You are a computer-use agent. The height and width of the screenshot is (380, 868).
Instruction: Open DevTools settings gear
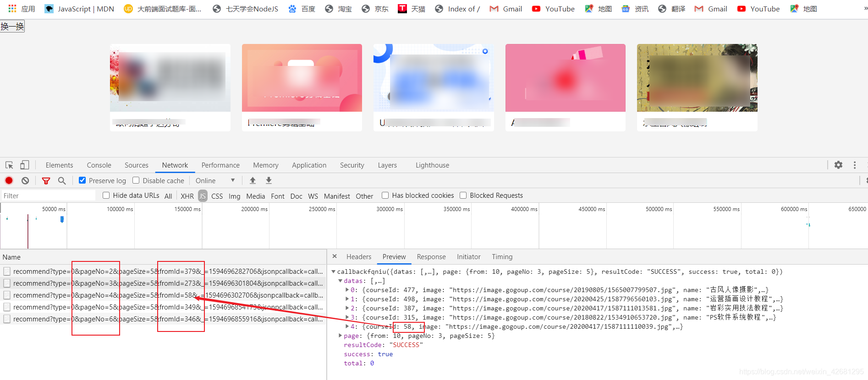pos(838,165)
